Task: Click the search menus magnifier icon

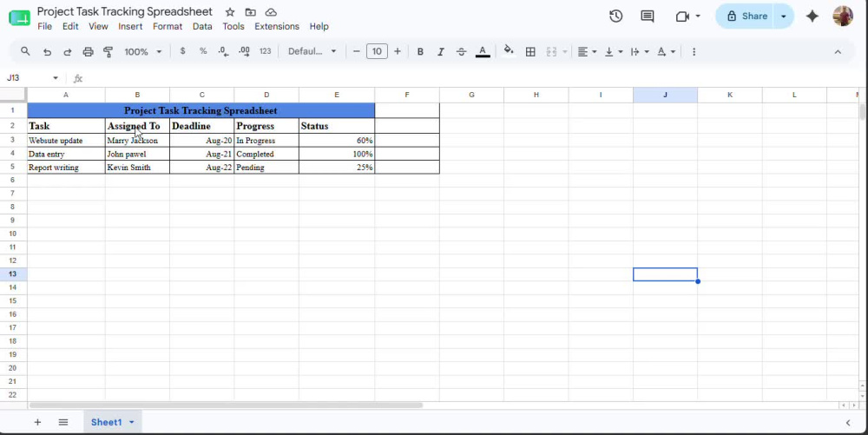Action: pyautogui.click(x=25, y=51)
